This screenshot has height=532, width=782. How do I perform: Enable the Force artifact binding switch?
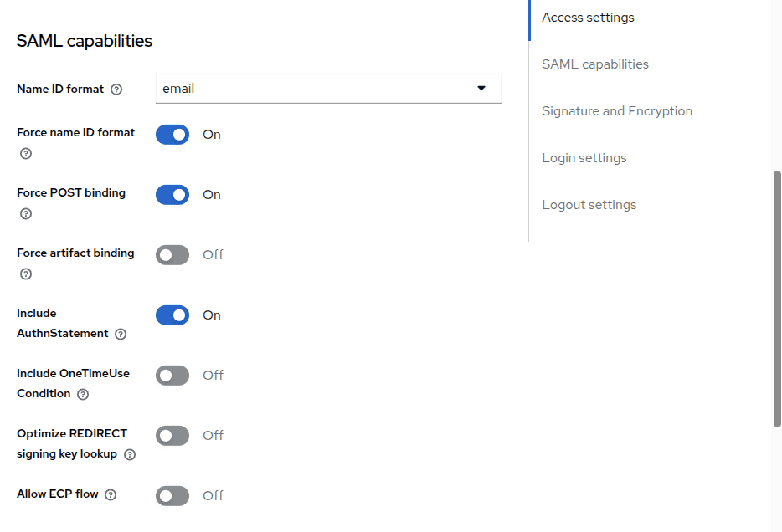172,255
